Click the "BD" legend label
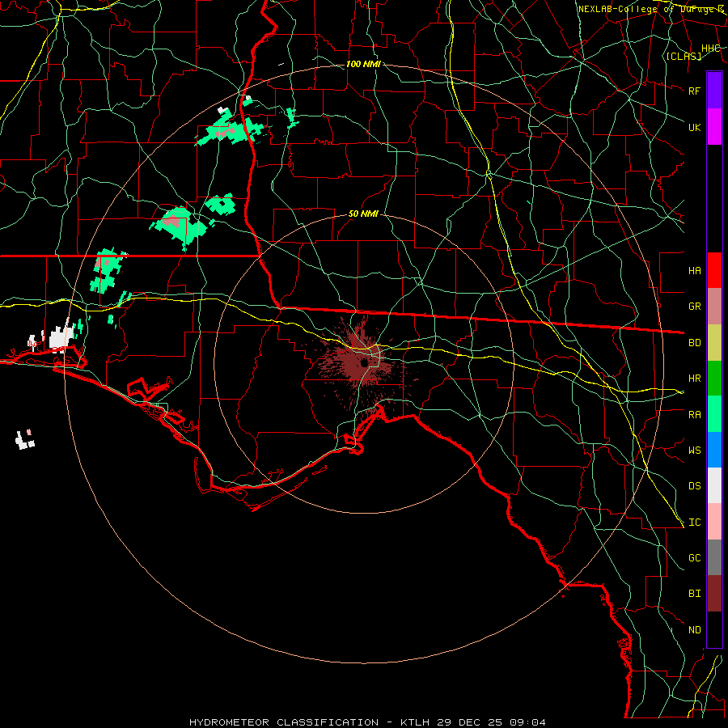This screenshot has width=728, height=728. 695,343
